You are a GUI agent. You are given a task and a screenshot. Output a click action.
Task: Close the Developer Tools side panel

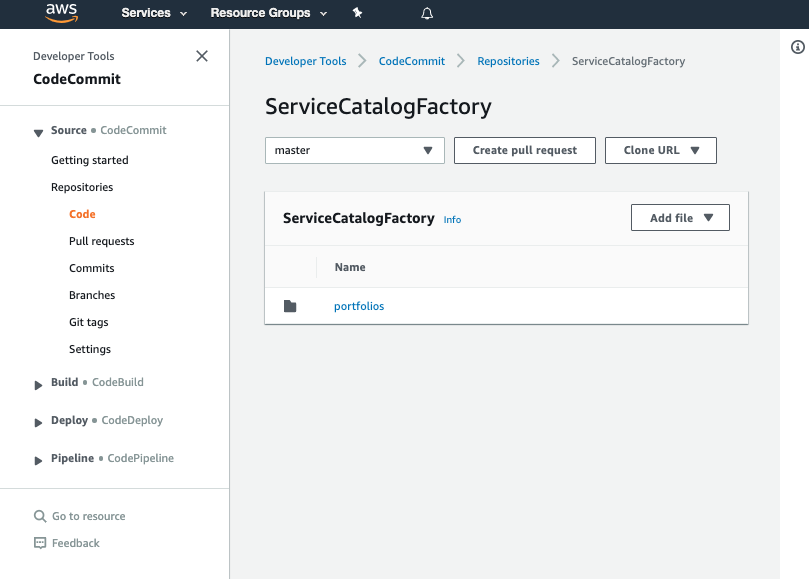click(202, 56)
